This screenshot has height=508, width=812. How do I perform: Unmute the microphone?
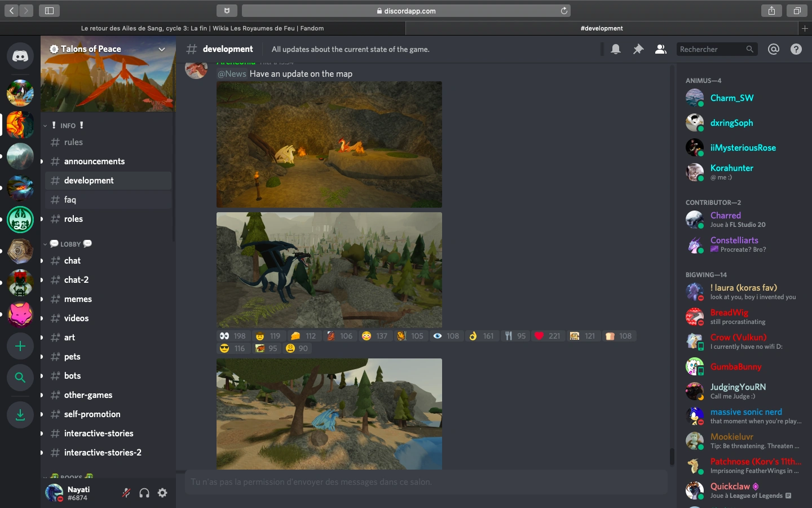coord(126,493)
